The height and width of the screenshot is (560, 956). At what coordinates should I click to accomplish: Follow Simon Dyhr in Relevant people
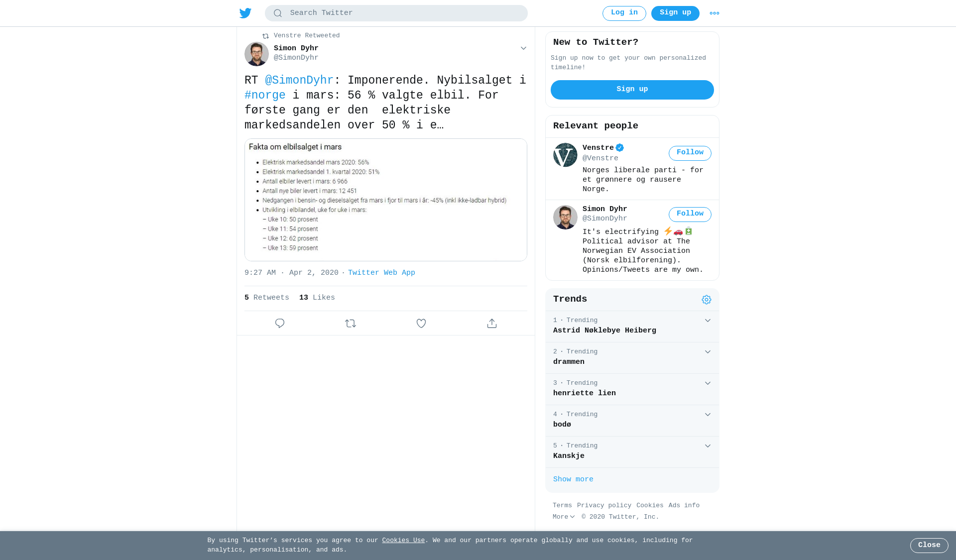tap(690, 215)
